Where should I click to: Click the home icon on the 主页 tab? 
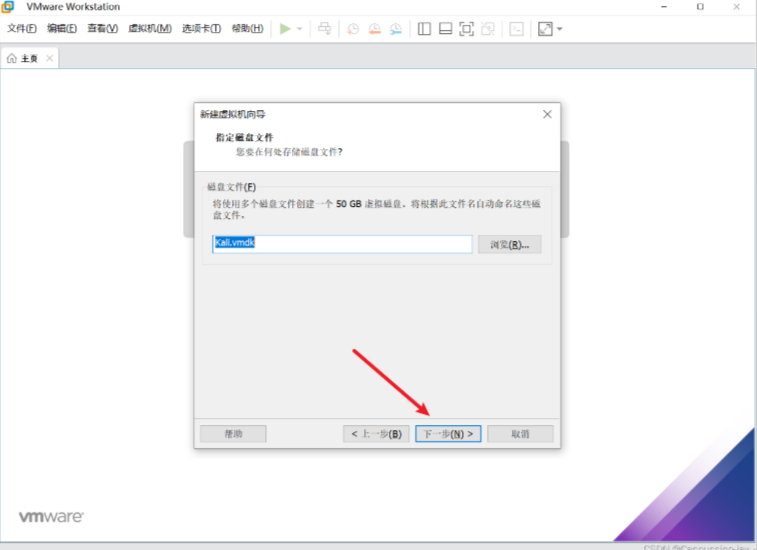(x=12, y=58)
